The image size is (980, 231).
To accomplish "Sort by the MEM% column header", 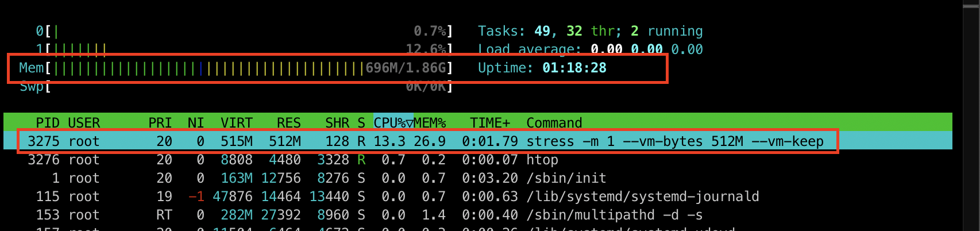I will [430, 123].
